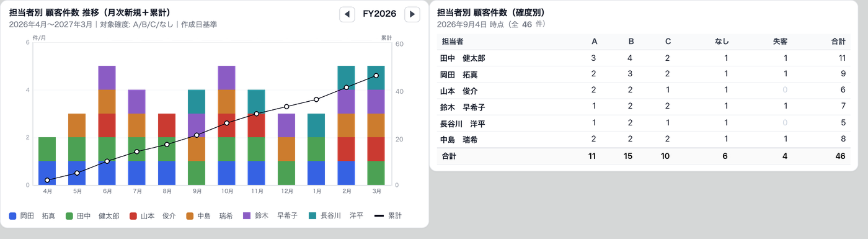Toggle 中島 瑞希 legend entry

pyautogui.click(x=210, y=216)
